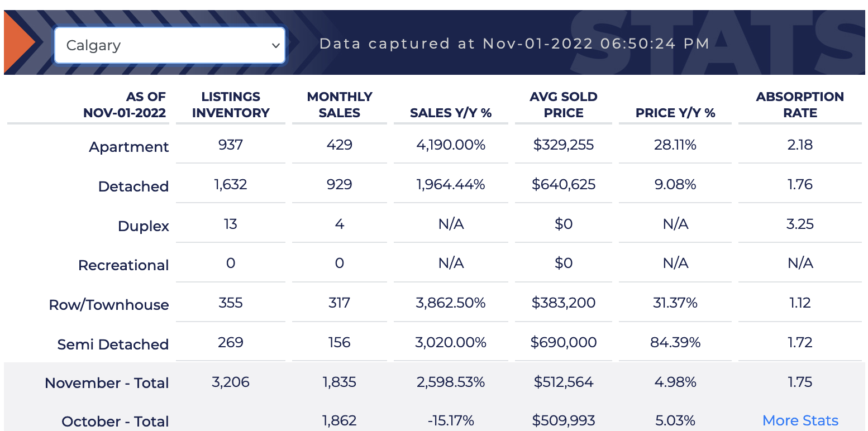Select the Sales Y/Y % header
868x431 pixels.
click(451, 113)
